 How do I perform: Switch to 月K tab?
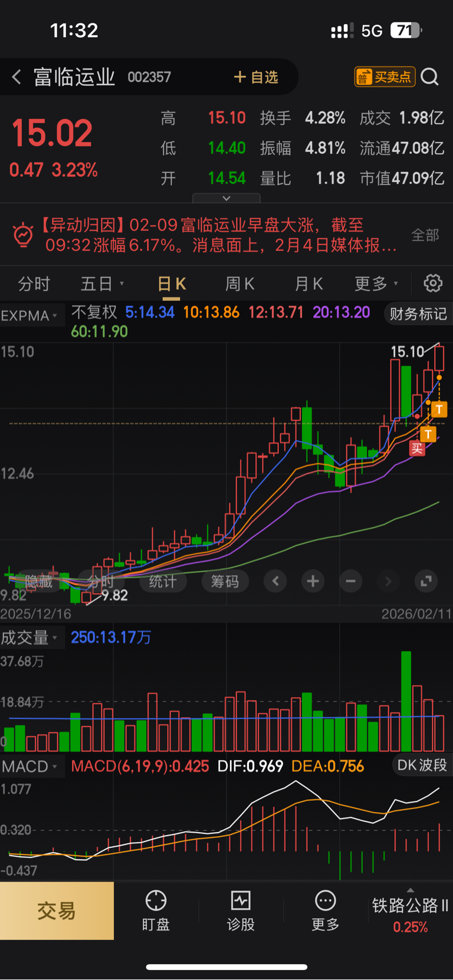(308, 284)
